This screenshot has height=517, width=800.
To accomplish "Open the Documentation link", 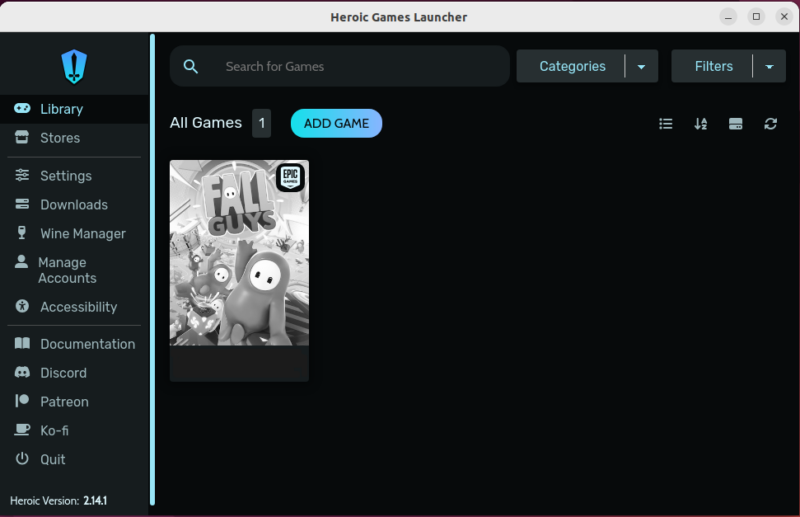I will click(x=88, y=344).
